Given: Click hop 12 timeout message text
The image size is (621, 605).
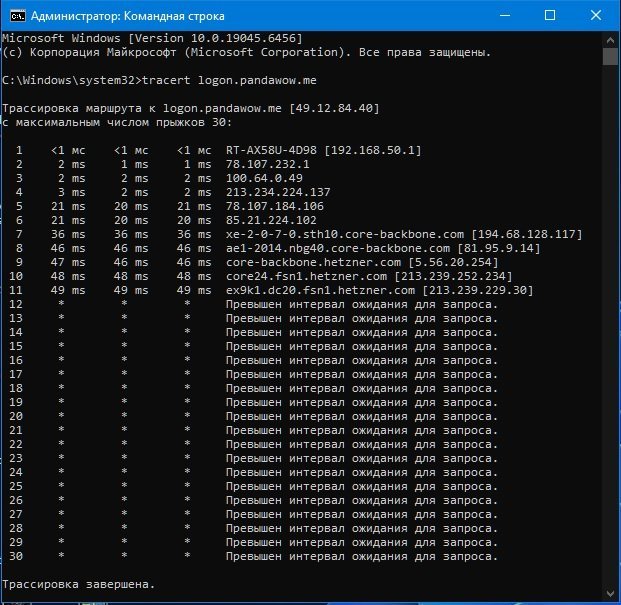Looking at the screenshot, I should 362,304.
